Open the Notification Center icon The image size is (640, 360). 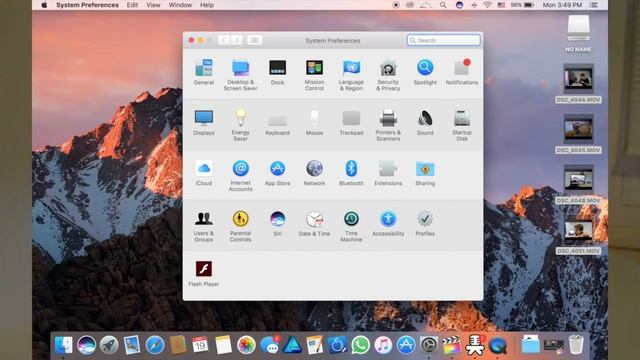(594, 5)
